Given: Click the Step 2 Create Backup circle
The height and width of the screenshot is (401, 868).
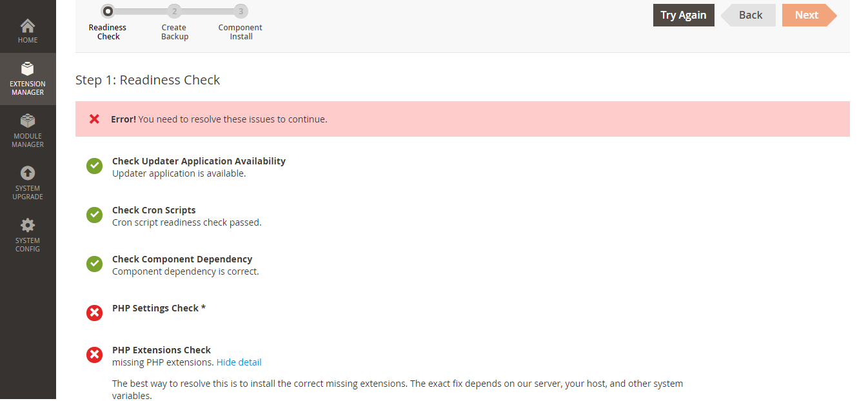Looking at the screenshot, I should 174,11.
